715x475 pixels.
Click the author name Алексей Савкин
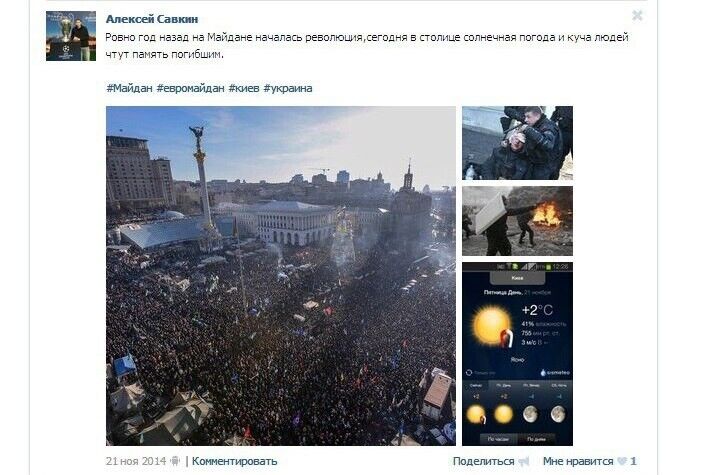pos(152,19)
